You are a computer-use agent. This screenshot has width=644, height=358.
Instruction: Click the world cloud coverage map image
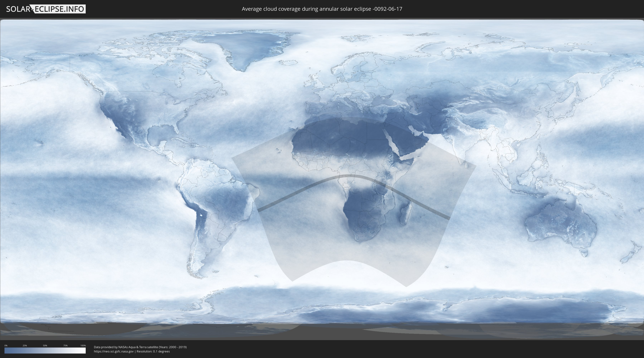click(x=322, y=179)
